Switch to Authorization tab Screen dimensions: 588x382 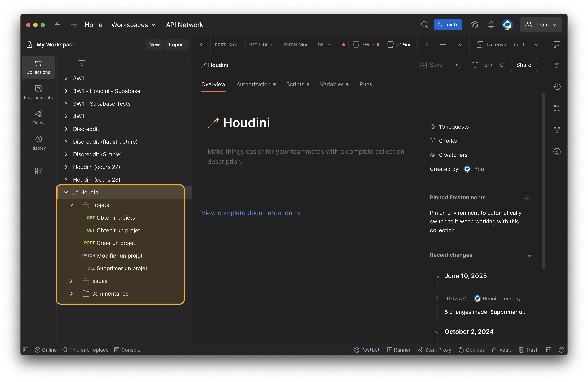coord(256,84)
